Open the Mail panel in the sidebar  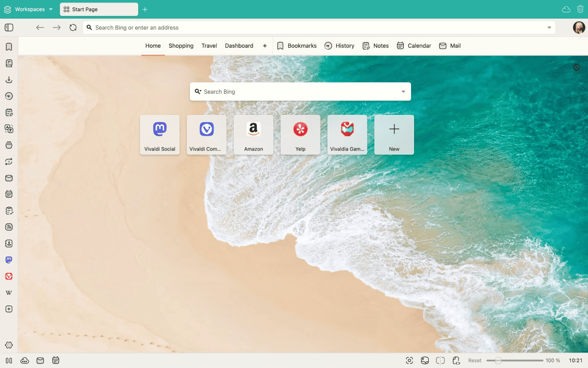coord(9,178)
